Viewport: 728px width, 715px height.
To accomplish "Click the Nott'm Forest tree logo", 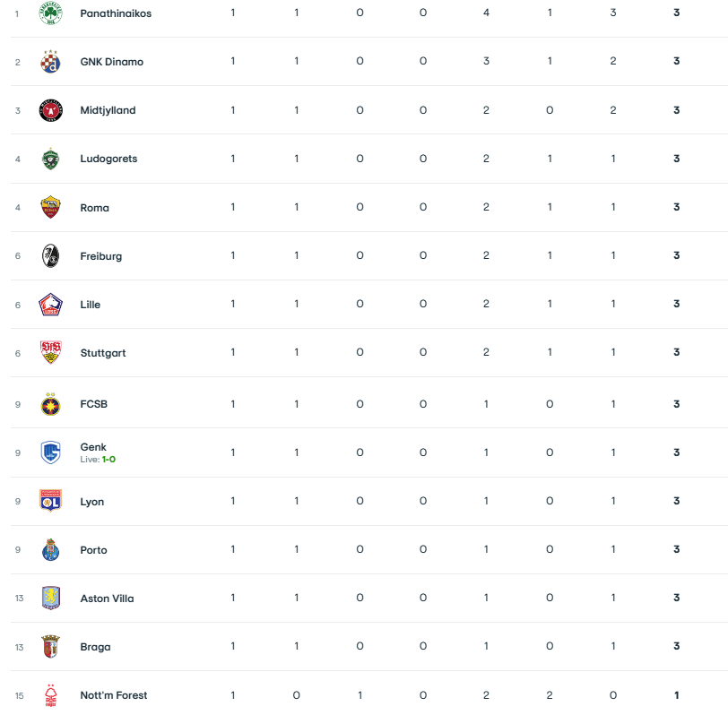I will click(50, 695).
